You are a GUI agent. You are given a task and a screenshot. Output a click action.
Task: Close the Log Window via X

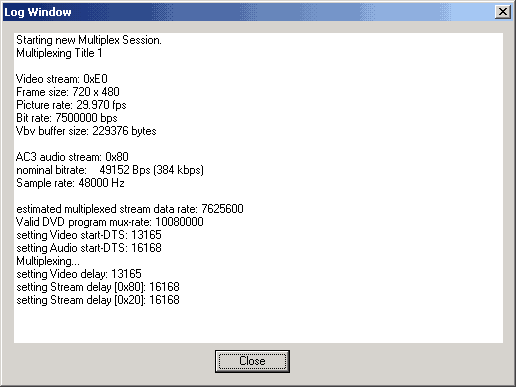(503, 12)
